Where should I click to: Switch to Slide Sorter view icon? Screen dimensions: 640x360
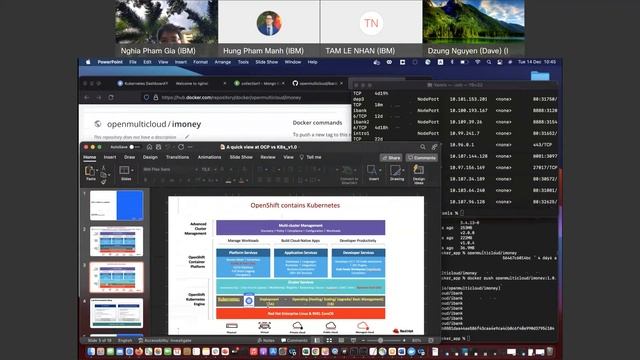pyautogui.click(x=329, y=340)
